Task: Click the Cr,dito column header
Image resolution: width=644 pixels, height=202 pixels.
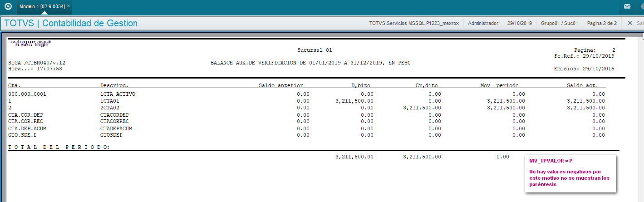Action: [426, 85]
